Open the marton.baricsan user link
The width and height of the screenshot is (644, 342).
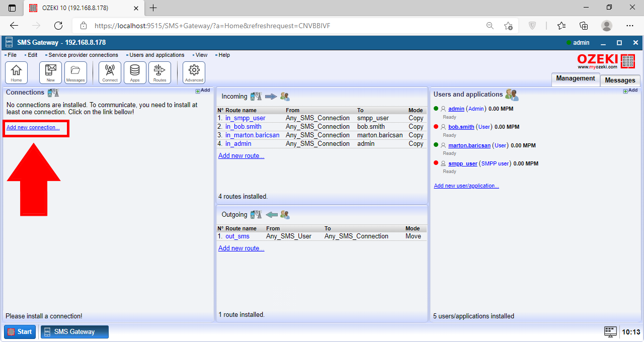pos(469,145)
